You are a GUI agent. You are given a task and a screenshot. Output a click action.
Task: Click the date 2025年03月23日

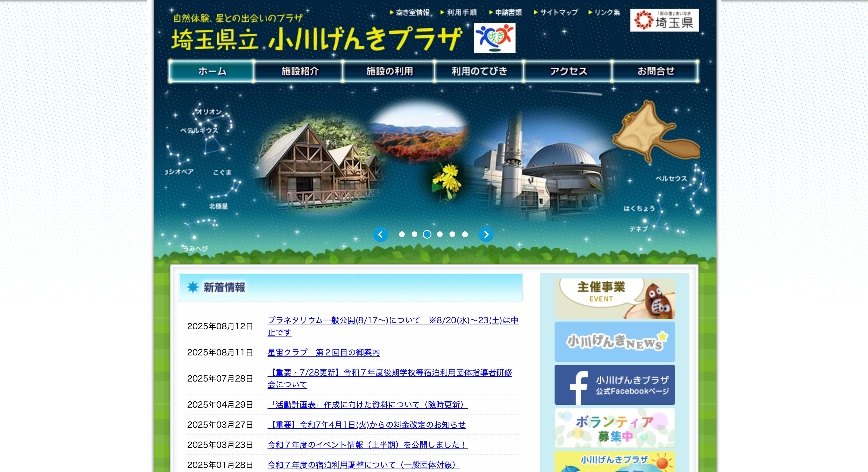(x=220, y=445)
